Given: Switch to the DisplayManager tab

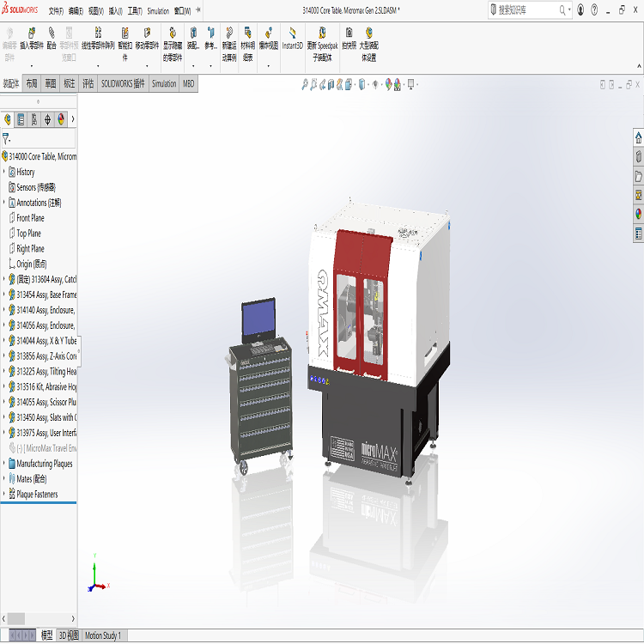Looking at the screenshot, I should point(61,119).
